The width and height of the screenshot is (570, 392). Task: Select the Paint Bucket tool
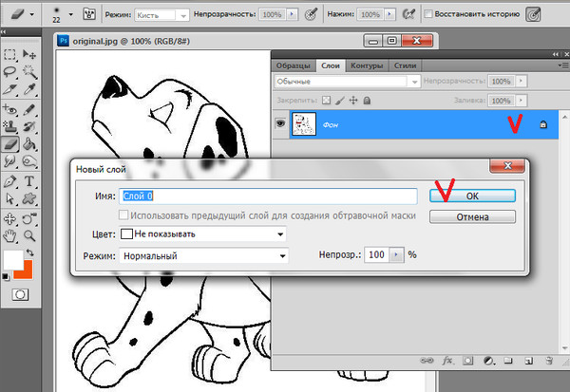[x=29, y=144]
